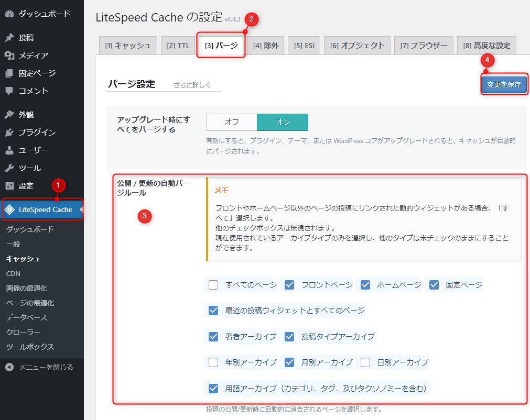
Task: Select the [3] パージ tab
Action: pos(221,46)
